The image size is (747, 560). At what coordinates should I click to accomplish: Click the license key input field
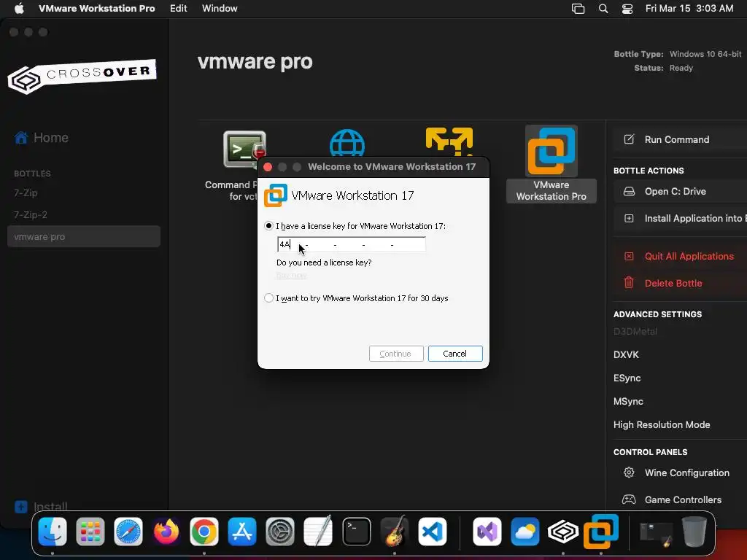click(352, 244)
